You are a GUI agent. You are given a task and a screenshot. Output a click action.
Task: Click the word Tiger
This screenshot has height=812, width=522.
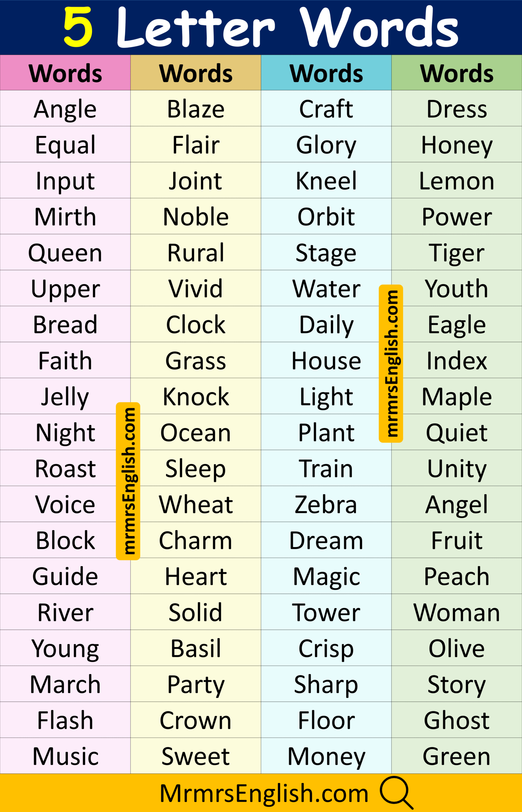(457, 253)
